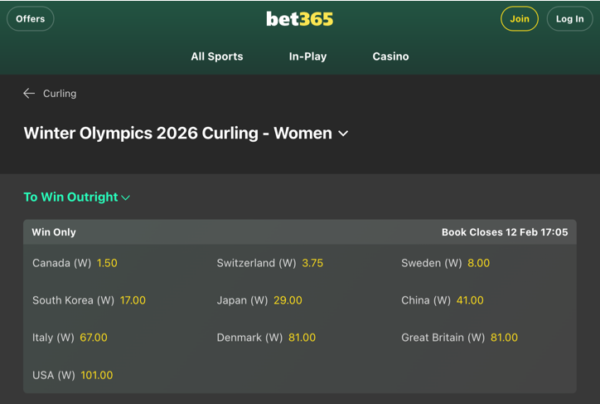The image size is (600, 404).
Task: Pick Sweden (W) at 8.00
Action: (478, 263)
